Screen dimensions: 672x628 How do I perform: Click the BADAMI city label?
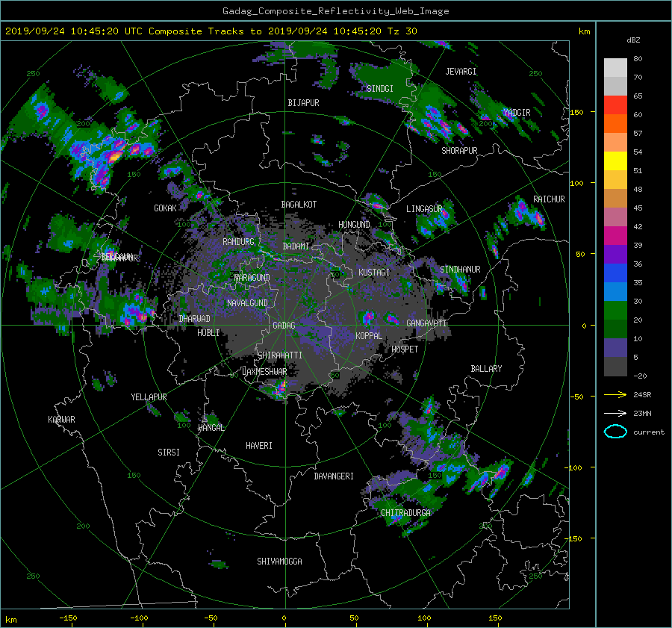[296, 246]
